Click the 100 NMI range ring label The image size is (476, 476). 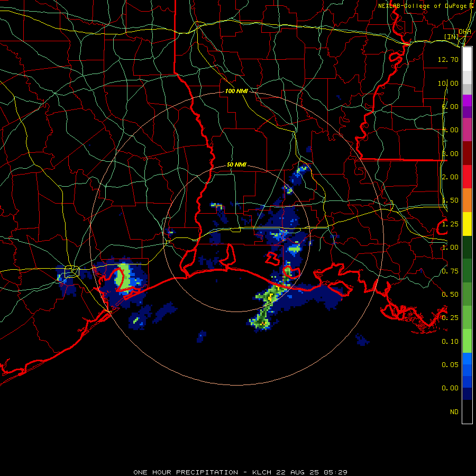click(x=236, y=91)
